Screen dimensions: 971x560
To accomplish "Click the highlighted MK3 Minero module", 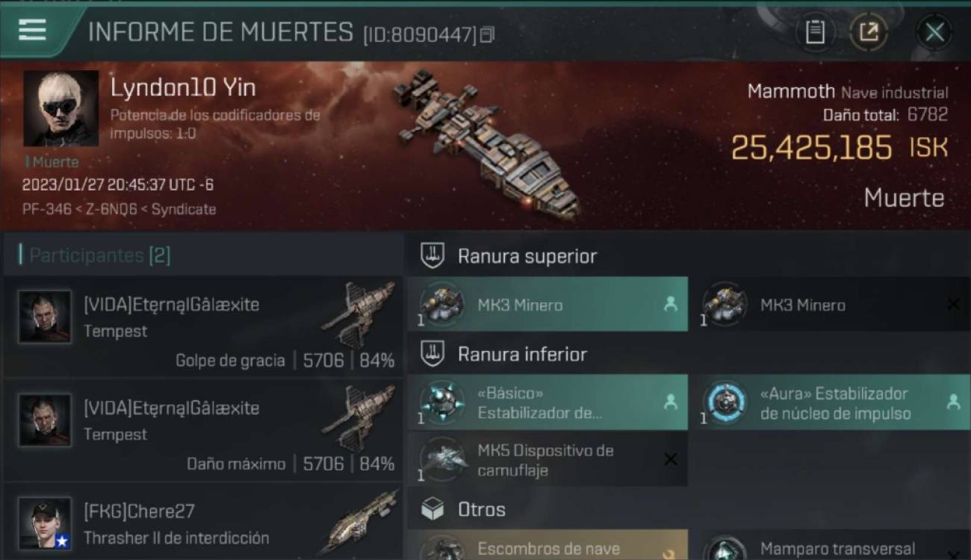I will pyautogui.click(x=547, y=304).
